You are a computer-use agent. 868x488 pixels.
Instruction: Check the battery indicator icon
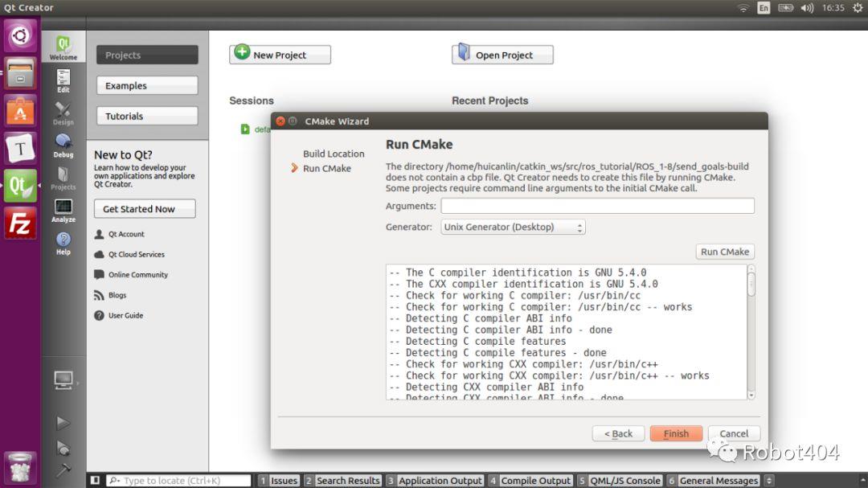[785, 8]
